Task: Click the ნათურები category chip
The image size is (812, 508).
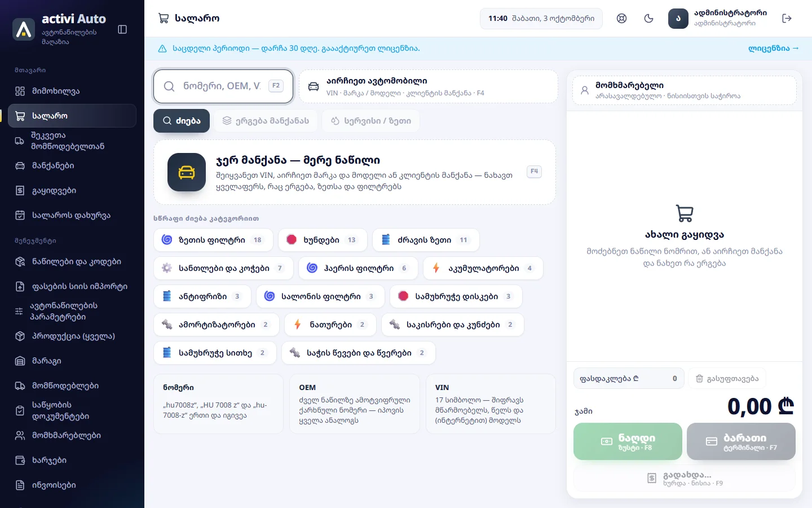Action: point(330,325)
